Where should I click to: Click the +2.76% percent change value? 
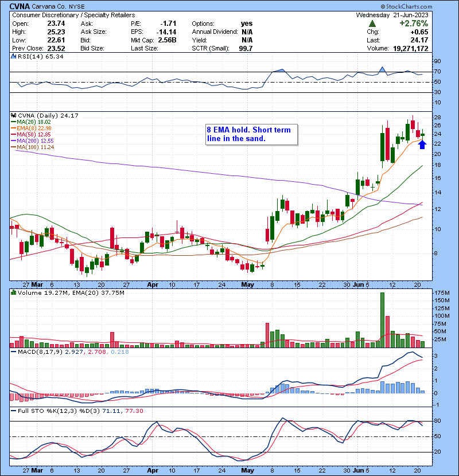tap(414, 24)
